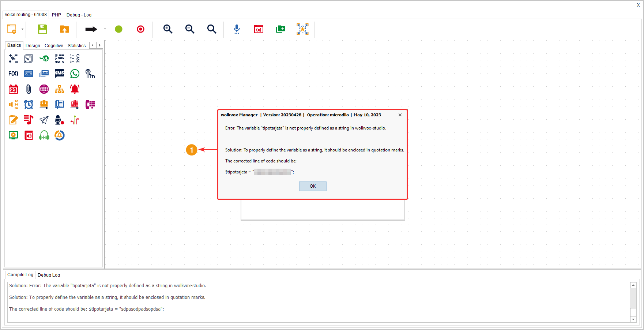The width and height of the screenshot is (644, 330).
Task: Select Voice routing - 61008 tab
Action: tap(26, 15)
